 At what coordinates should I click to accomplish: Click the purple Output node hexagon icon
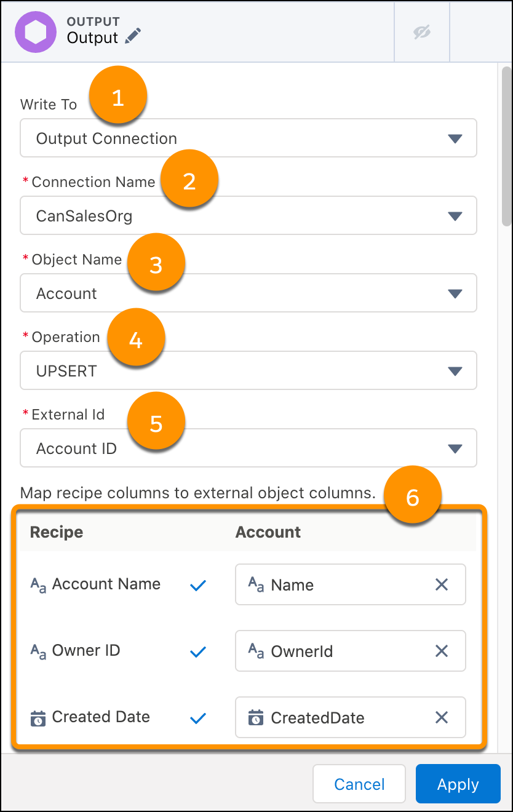(x=35, y=31)
